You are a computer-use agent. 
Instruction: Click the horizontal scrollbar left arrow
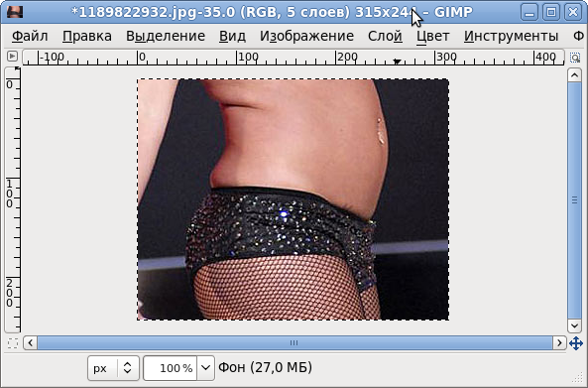pyautogui.click(x=31, y=342)
